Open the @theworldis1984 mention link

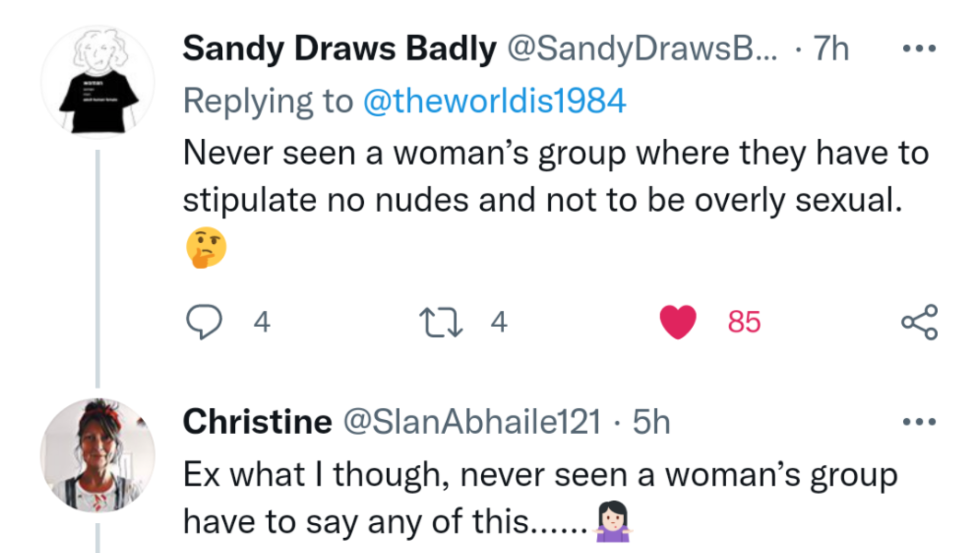point(494,101)
